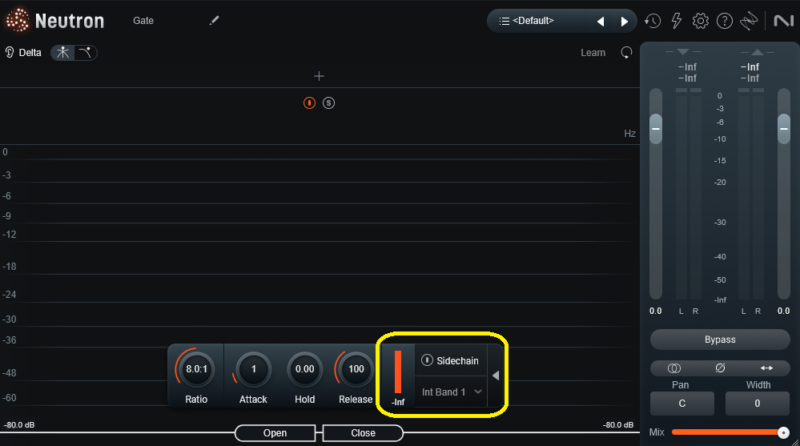800x446 pixels.
Task: Click the Width value field 0
Action: pos(757,404)
